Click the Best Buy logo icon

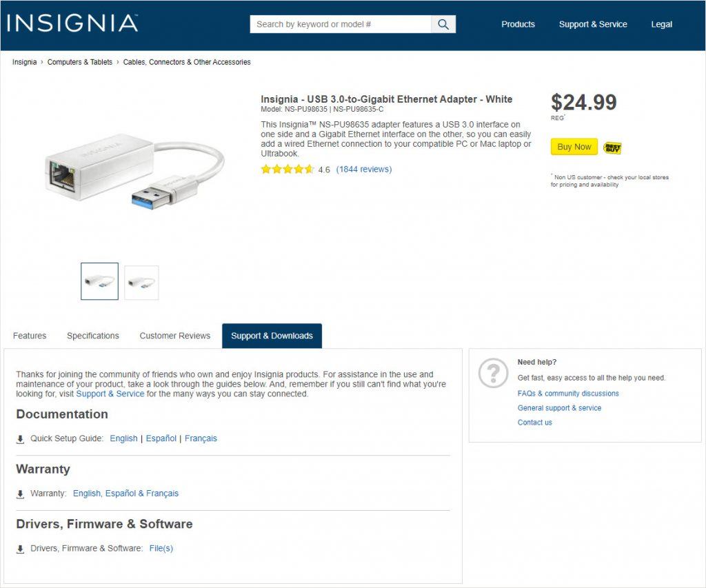tap(613, 147)
